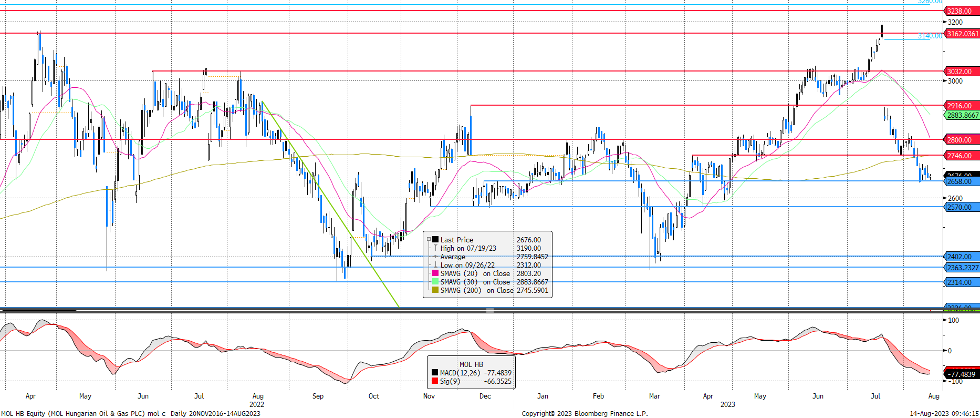980x418 pixels.
Task: Click the Low marker icon in the legend
Action: coord(435,265)
